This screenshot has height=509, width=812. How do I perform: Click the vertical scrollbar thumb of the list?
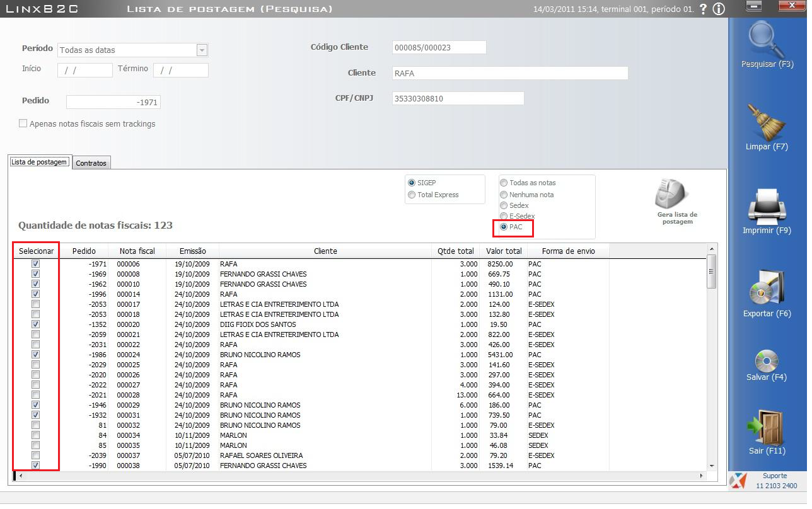[x=712, y=272]
